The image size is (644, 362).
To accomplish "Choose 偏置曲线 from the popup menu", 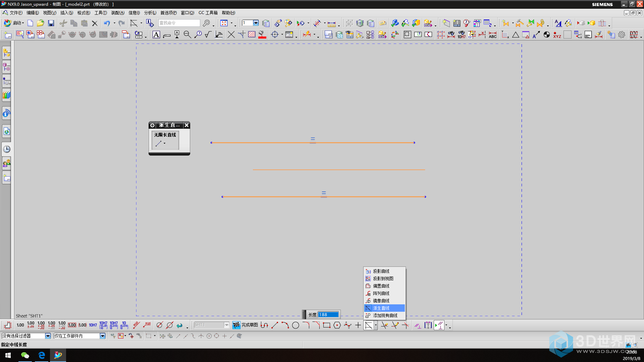I will click(384, 286).
